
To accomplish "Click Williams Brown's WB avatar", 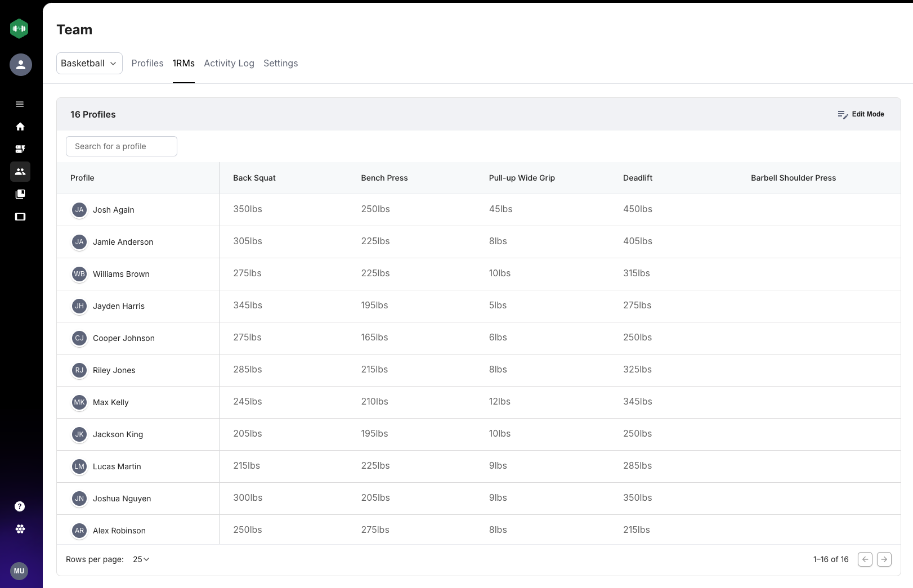I will (x=79, y=274).
